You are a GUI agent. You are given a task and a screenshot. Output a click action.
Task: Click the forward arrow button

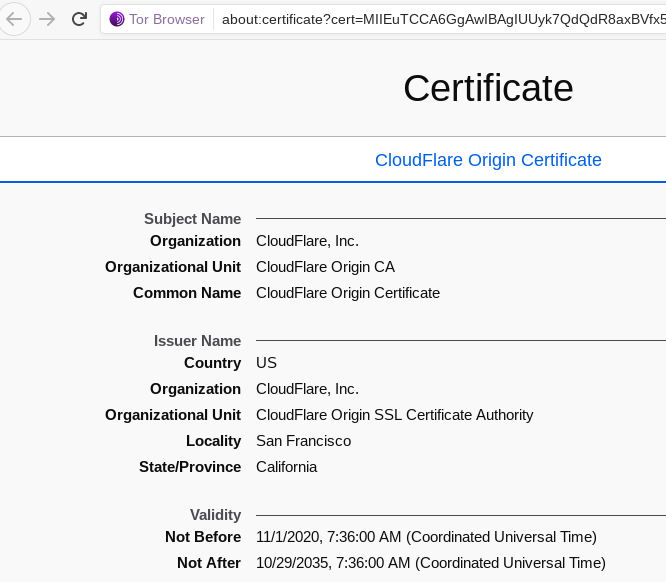(x=46, y=19)
